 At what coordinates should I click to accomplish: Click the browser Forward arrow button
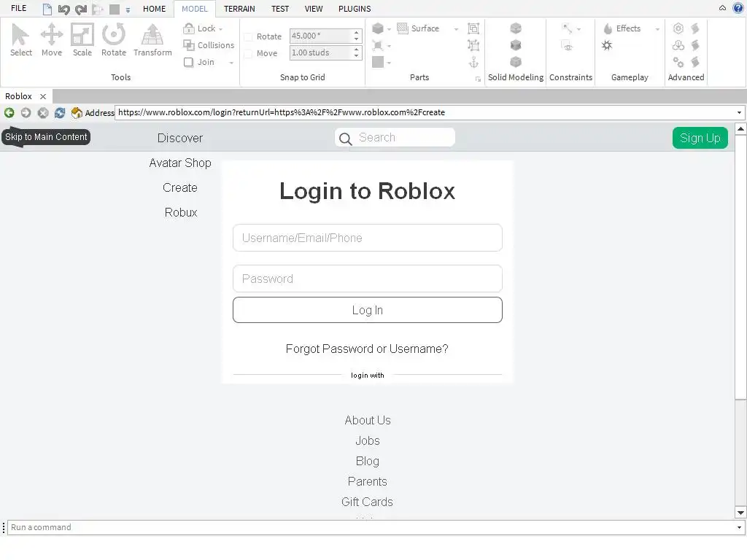[x=26, y=113]
